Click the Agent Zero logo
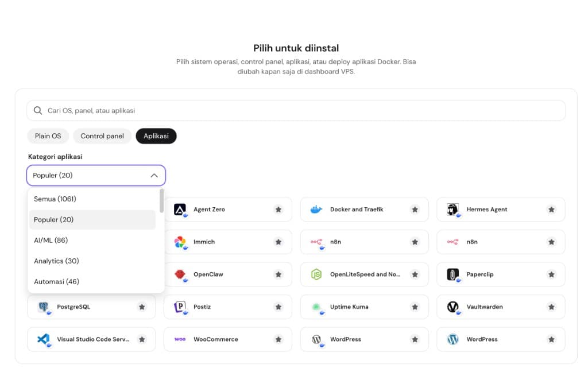 (x=180, y=210)
